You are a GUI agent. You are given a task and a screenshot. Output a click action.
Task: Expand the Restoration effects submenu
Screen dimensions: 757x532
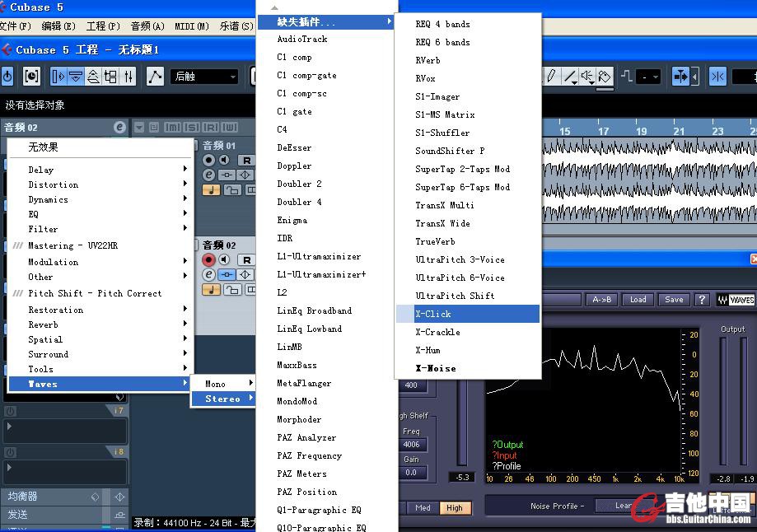(100, 310)
